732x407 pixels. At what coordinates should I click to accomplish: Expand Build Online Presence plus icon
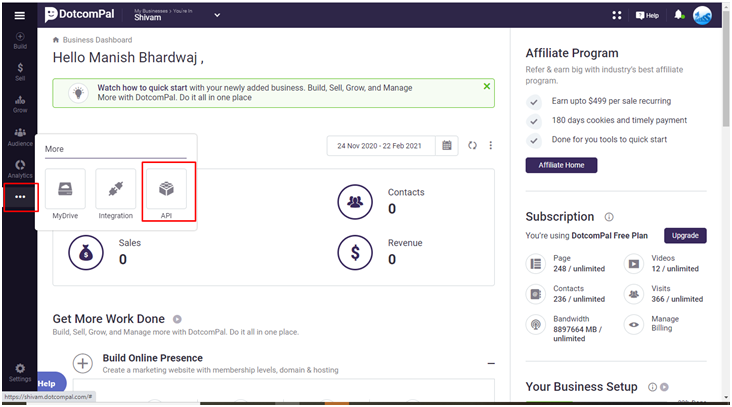83,363
